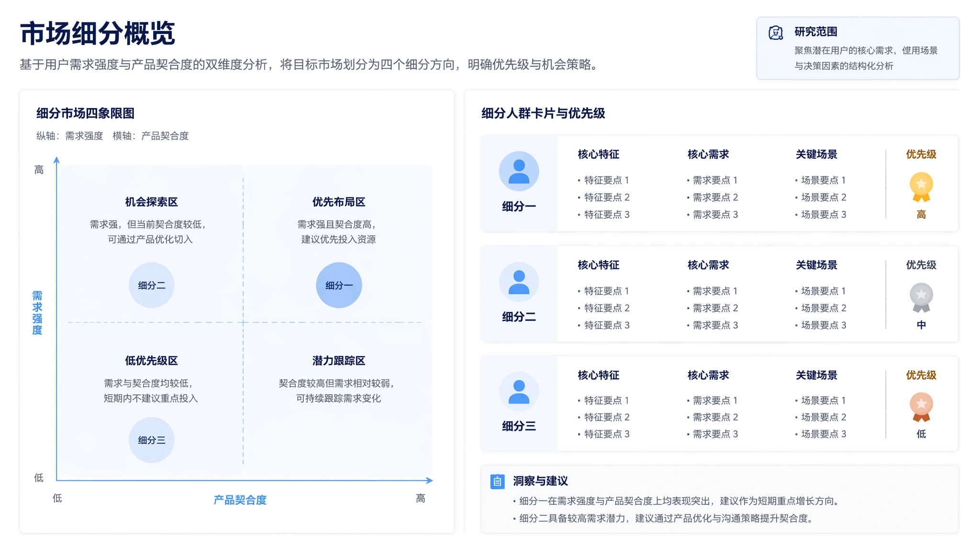Click the 潜力跟踪区 quadrant title

click(339, 361)
